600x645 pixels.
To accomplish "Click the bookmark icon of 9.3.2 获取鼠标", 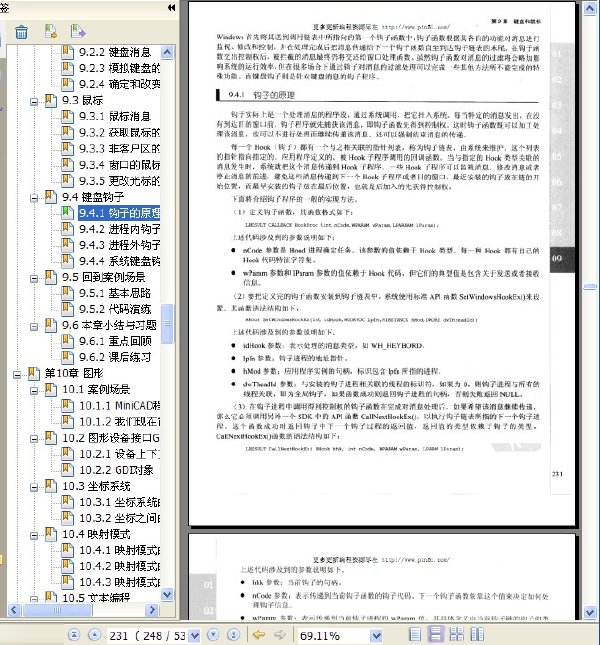I will pos(67,132).
